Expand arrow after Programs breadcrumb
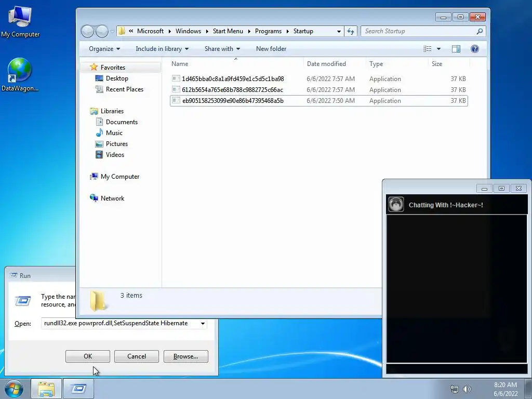The height and width of the screenshot is (399, 532). [287, 31]
